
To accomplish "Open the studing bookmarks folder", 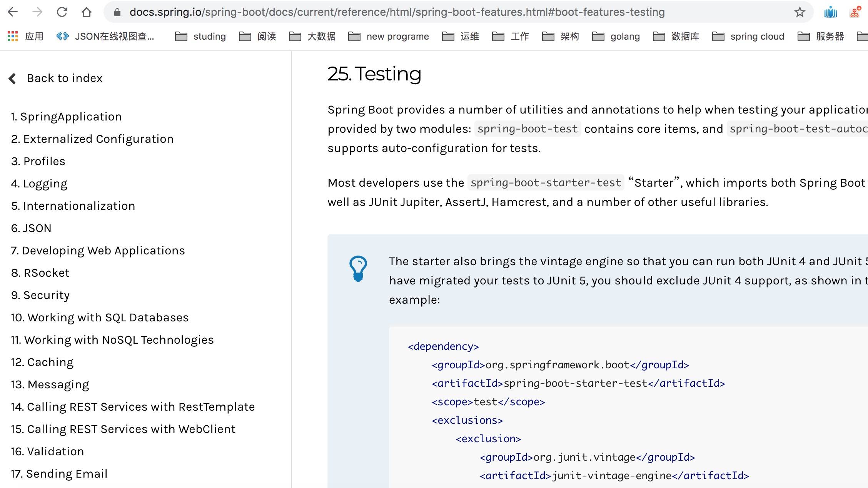I will coord(200,36).
